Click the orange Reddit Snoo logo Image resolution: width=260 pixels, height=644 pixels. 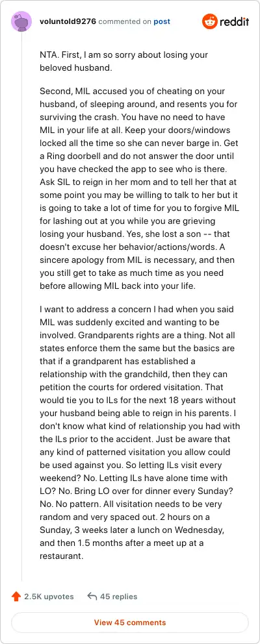click(x=209, y=21)
